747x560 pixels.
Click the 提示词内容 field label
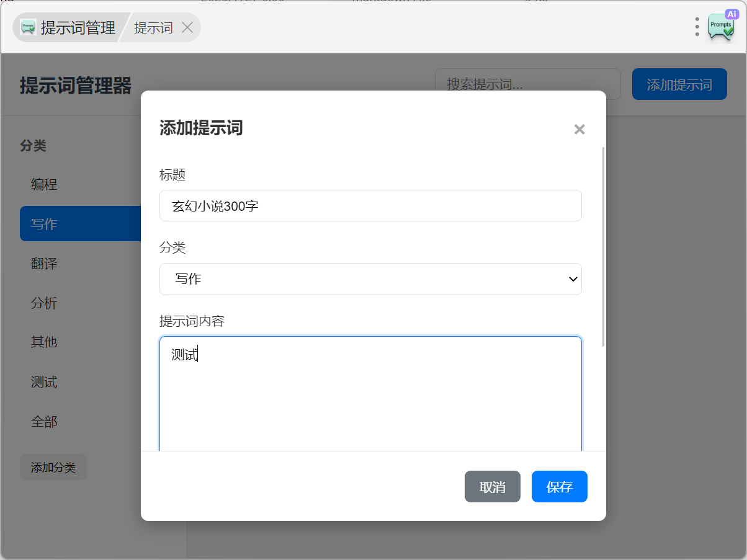tap(192, 321)
